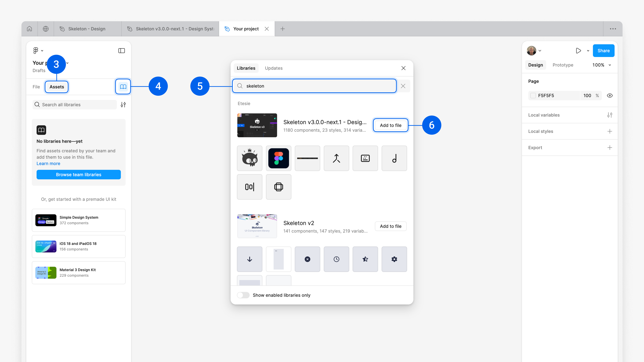Toggle the sidebar panel minimize icon
Image resolution: width=644 pixels, height=362 pixels.
(121, 51)
